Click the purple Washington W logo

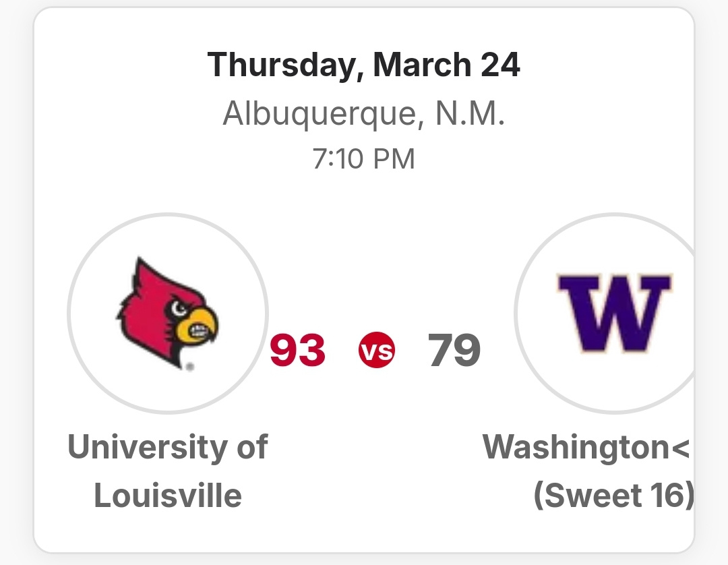[613, 313]
